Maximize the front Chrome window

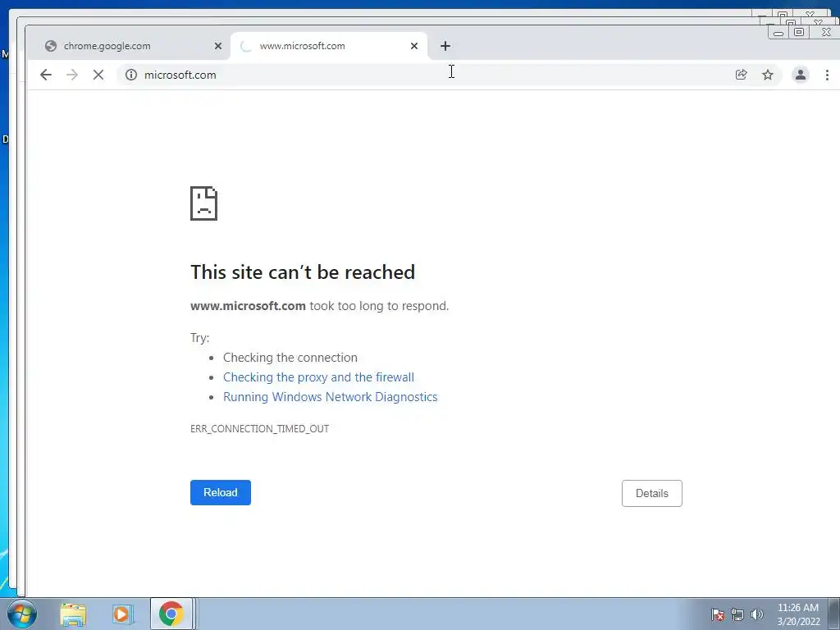point(799,33)
